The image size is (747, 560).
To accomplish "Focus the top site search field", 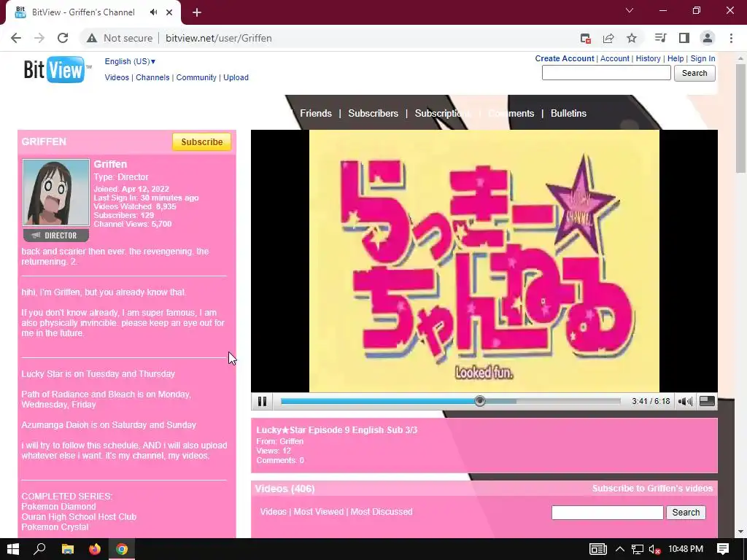I will tap(606, 73).
